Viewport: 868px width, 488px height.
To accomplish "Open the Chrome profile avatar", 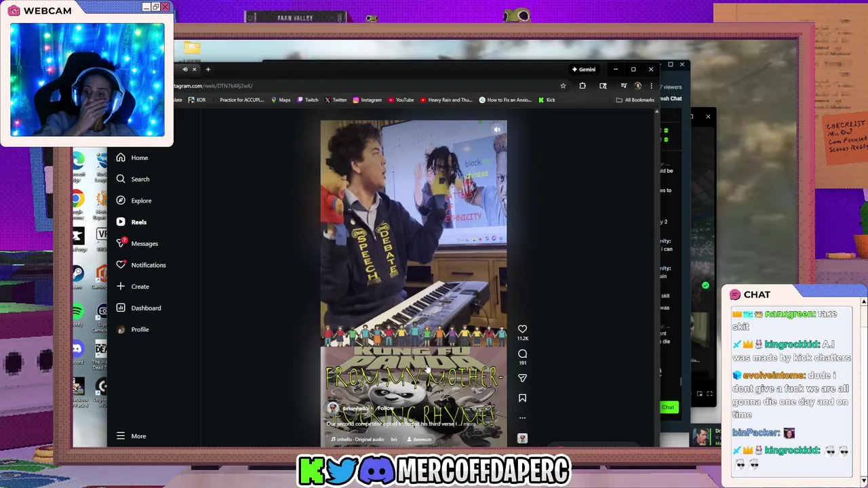I will [x=637, y=86].
